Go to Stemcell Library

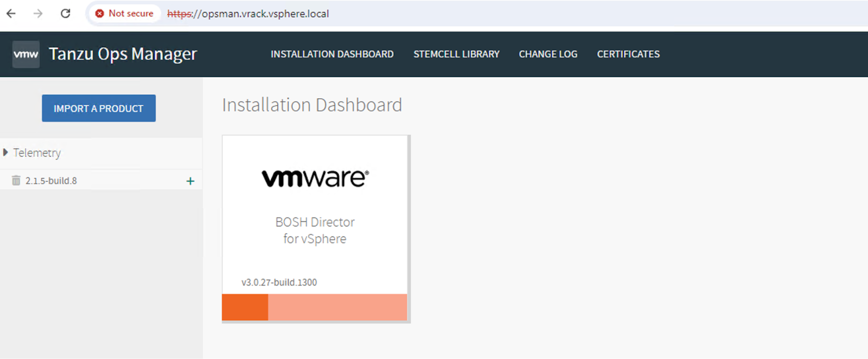click(456, 54)
